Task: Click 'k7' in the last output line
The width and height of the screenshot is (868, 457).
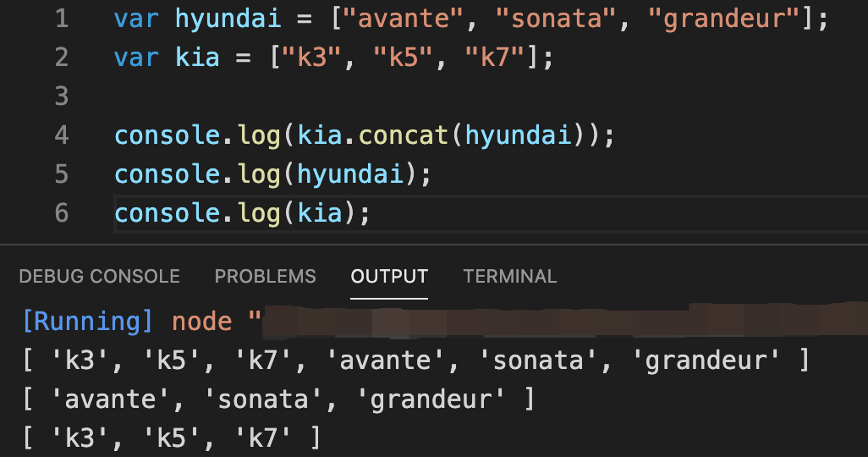Action: pos(263,438)
